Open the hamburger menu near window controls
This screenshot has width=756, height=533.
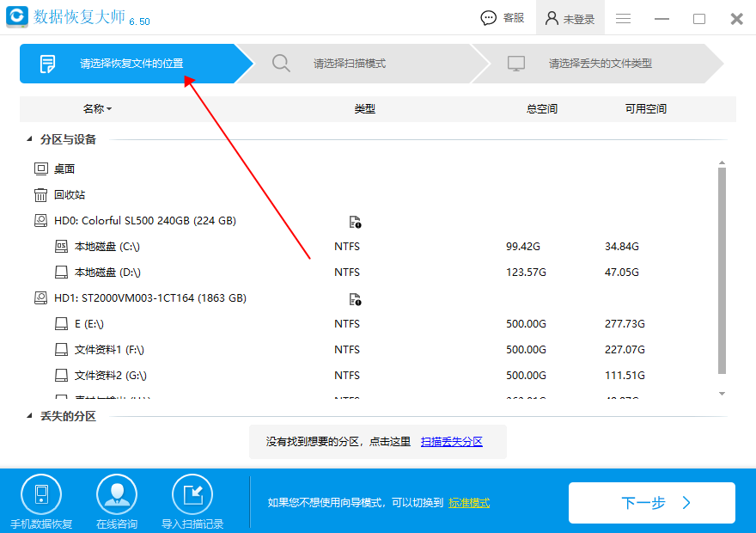[x=623, y=17]
